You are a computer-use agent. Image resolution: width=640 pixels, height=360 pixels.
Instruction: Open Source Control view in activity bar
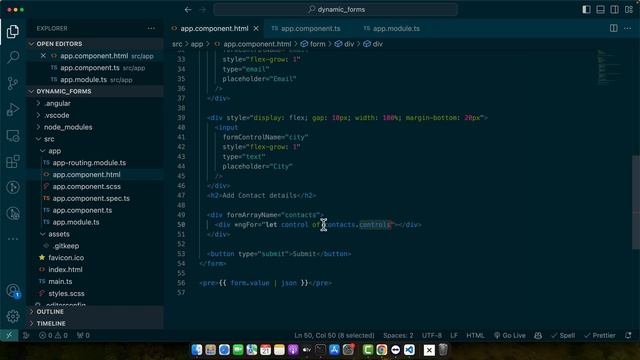[x=13, y=83]
